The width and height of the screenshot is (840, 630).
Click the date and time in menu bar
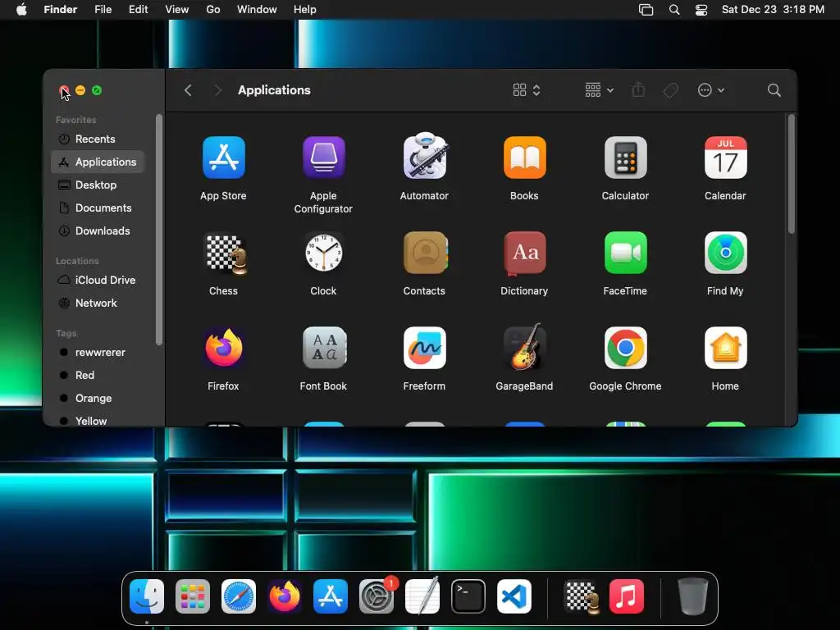(x=773, y=10)
